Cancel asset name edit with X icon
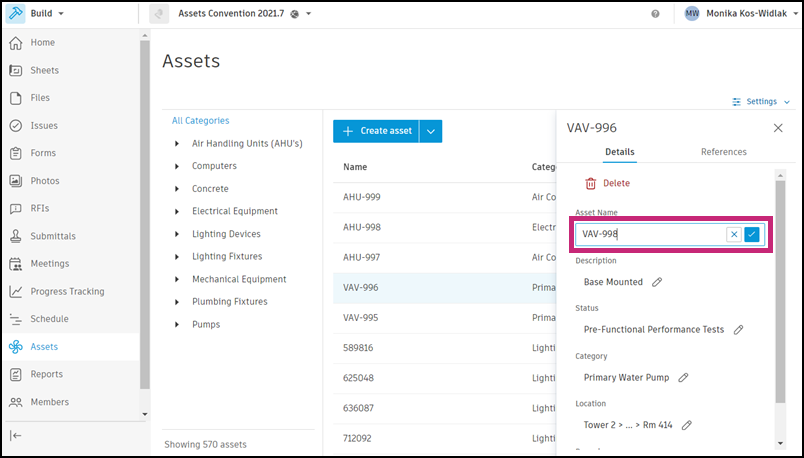The width and height of the screenshot is (804, 458). tap(734, 234)
